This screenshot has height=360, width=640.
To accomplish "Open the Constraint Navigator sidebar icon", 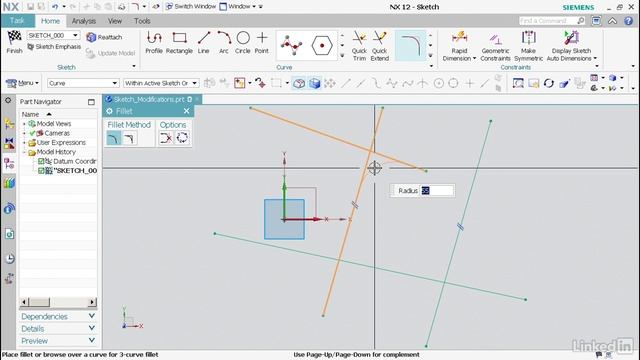I will [x=9, y=143].
